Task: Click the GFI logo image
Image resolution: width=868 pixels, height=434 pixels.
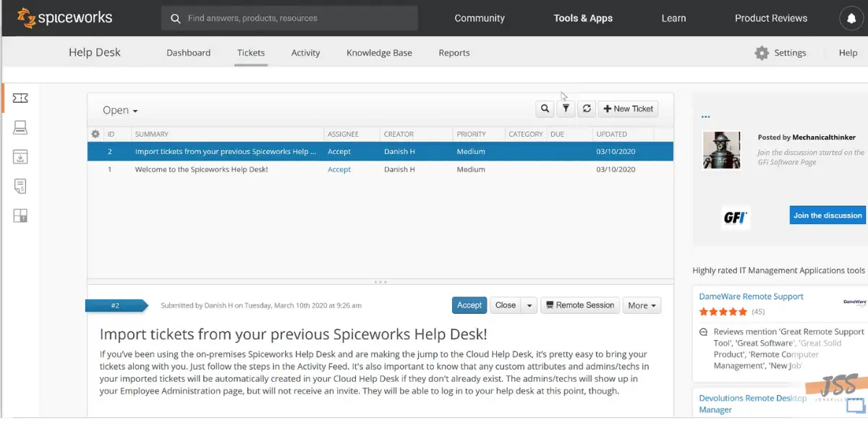Action: (x=736, y=217)
